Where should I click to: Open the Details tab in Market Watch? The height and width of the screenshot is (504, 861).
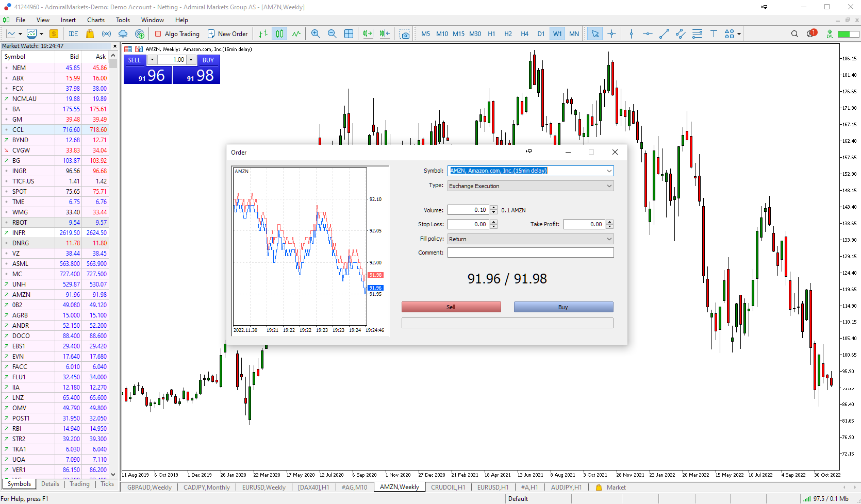[50, 484]
